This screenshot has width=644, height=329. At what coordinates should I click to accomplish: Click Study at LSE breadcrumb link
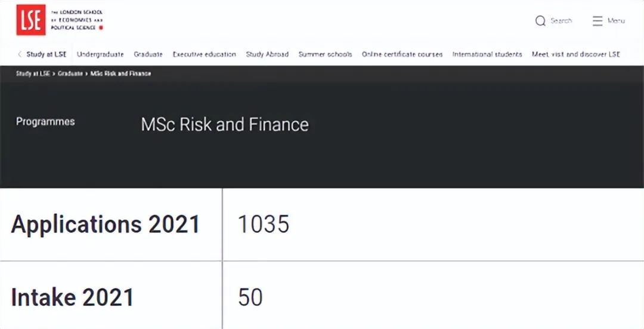(x=33, y=73)
